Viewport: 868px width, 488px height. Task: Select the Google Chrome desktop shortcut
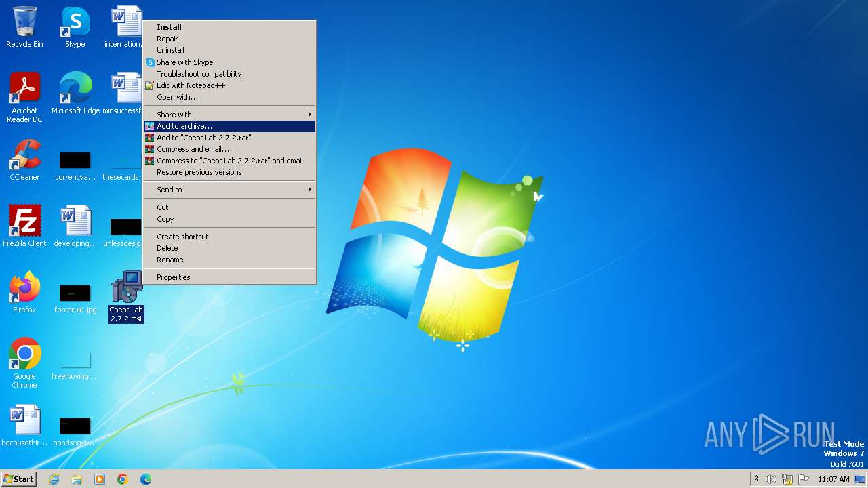pyautogui.click(x=24, y=363)
